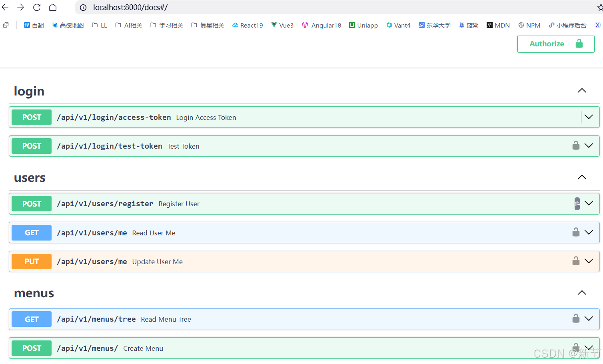Viewport: 603px width, 364px height.
Task: Click the 'users' section heading
Action: [x=30, y=177]
